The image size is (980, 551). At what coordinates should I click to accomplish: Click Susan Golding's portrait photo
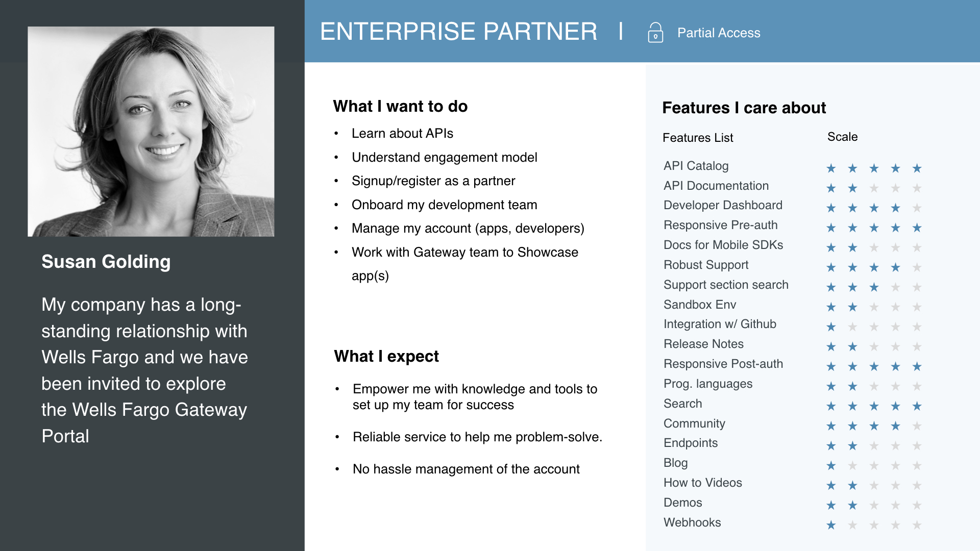151,132
